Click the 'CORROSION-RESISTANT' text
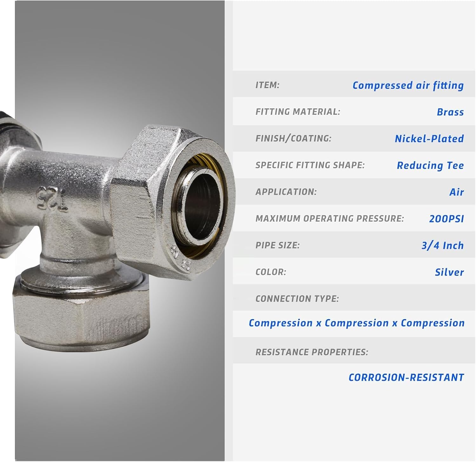 coord(406,378)
